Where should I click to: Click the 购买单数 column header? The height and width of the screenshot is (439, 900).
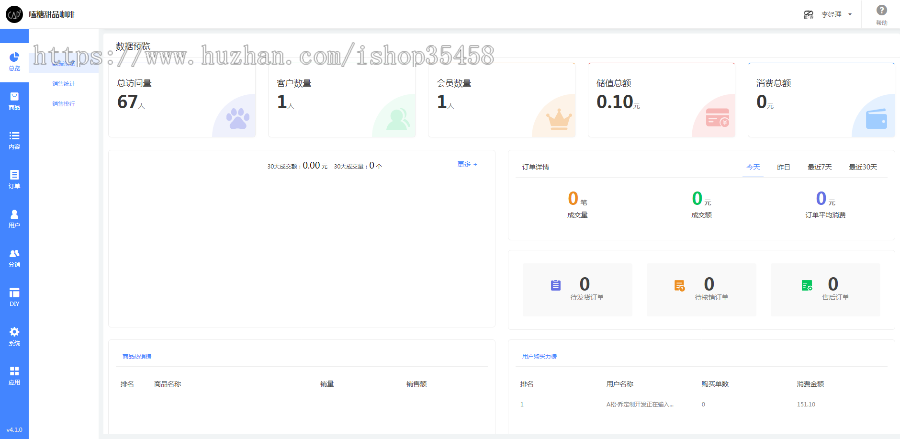tap(715, 384)
